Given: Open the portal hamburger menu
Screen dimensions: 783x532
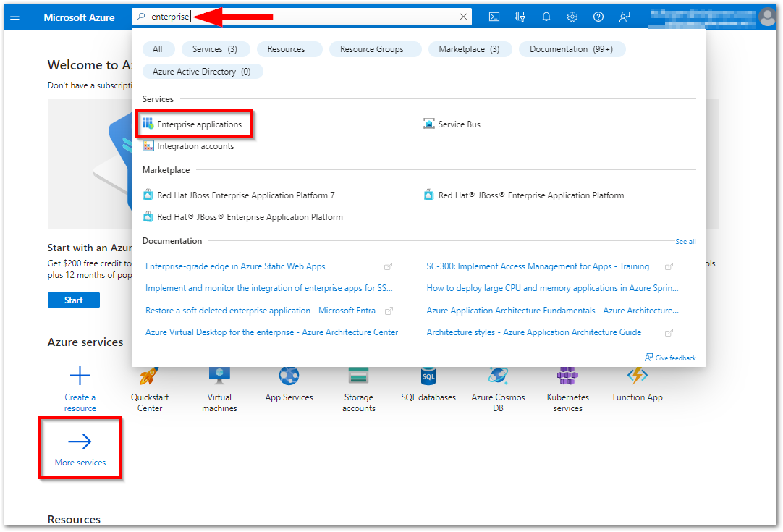Looking at the screenshot, I should pyautogui.click(x=14, y=17).
